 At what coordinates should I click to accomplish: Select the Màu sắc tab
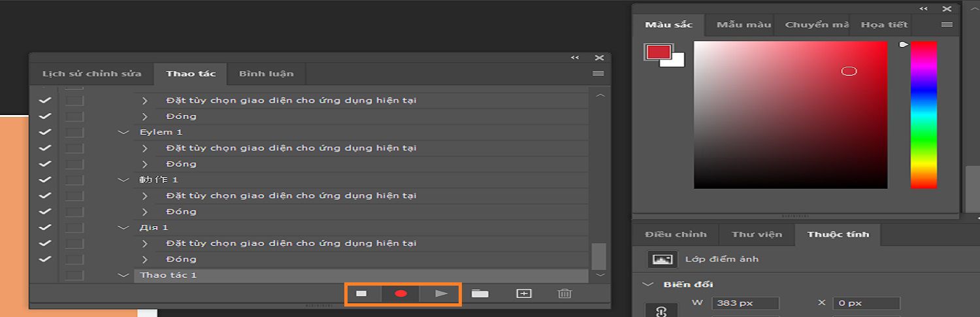[x=668, y=25]
